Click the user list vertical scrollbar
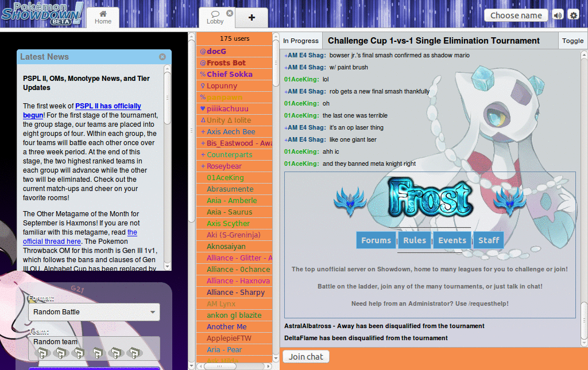This screenshot has width=588, height=370. (x=276, y=64)
